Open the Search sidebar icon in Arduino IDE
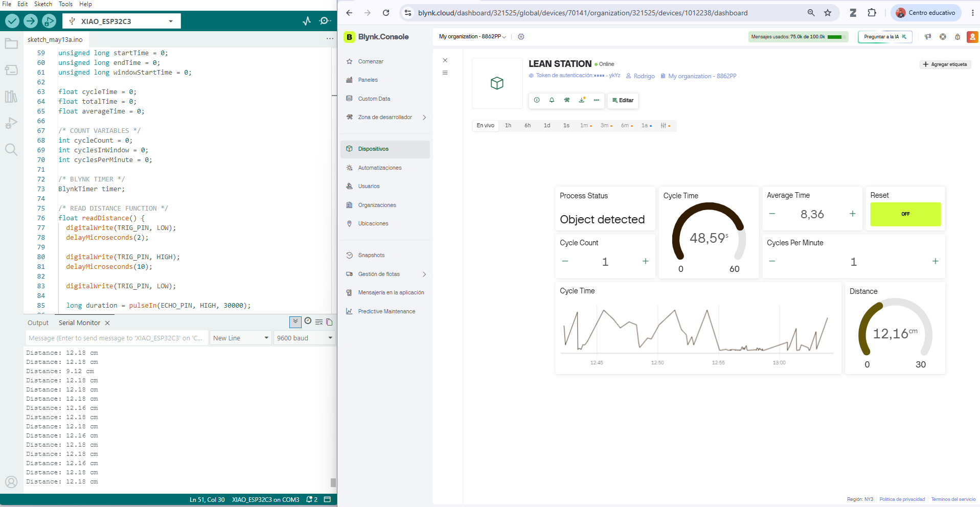The height and width of the screenshot is (507, 980). (x=11, y=149)
